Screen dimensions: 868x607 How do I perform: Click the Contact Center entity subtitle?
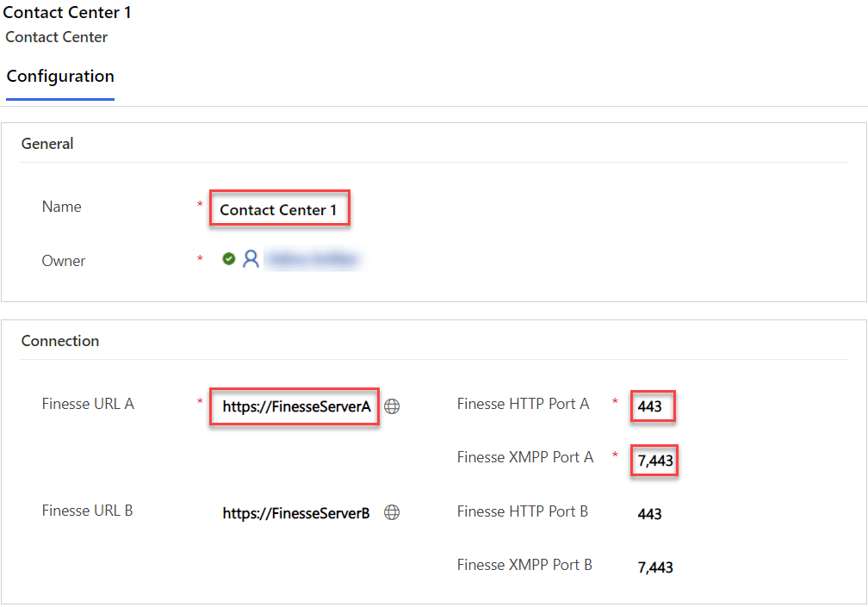coord(57,37)
